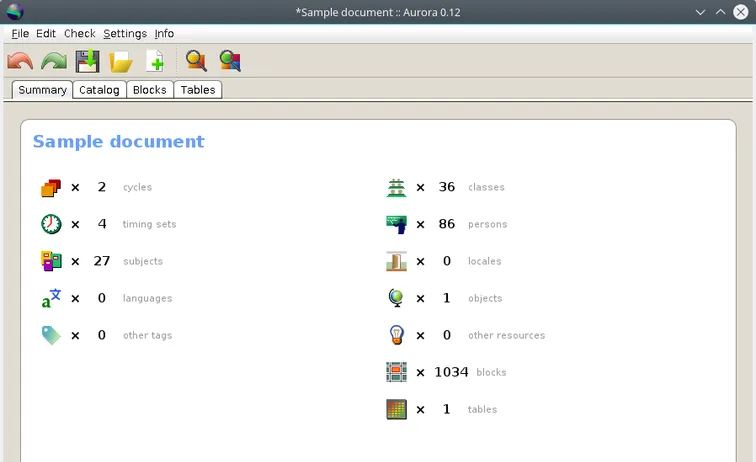Click the timing sets clock icon
This screenshot has height=462, width=756.
51,224
